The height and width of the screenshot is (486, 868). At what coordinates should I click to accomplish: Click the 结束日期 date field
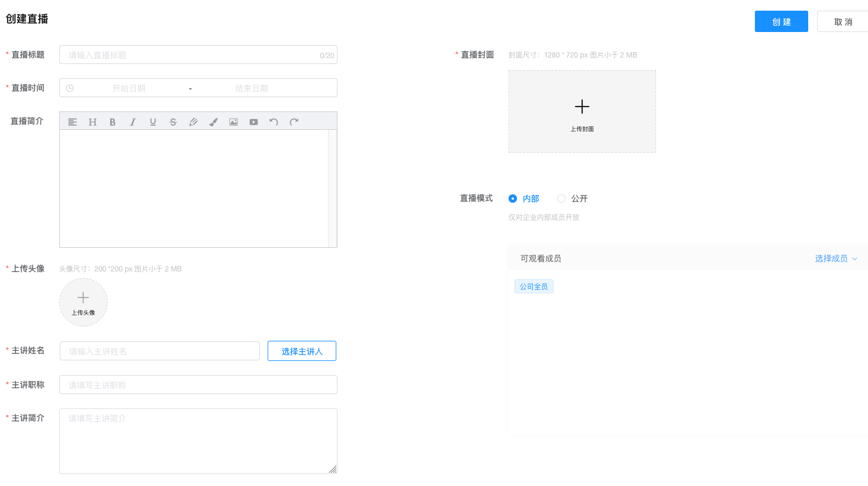(252, 88)
